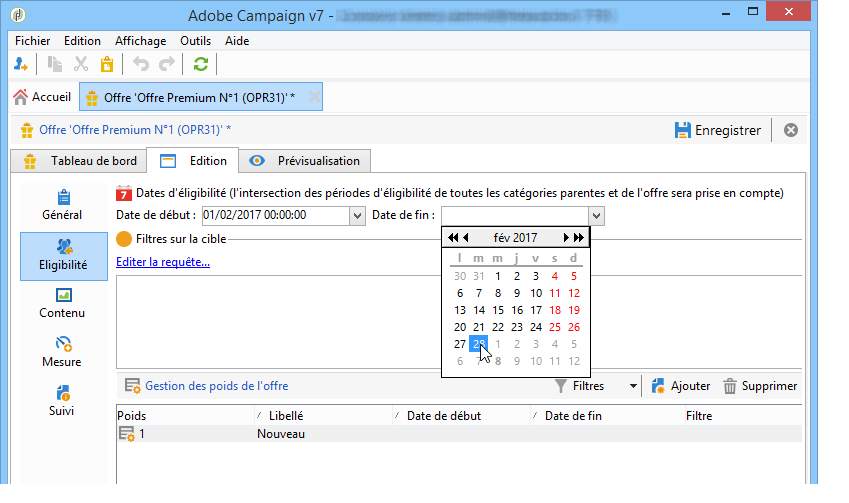Image resolution: width=849 pixels, height=503 pixels.
Task: Click Editer la requête link
Action: (x=163, y=262)
